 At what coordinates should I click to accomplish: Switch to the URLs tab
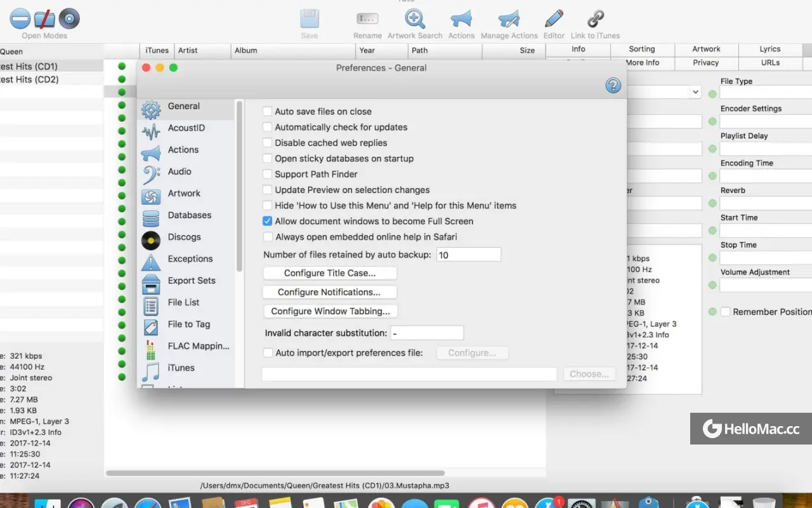[x=770, y=63]
